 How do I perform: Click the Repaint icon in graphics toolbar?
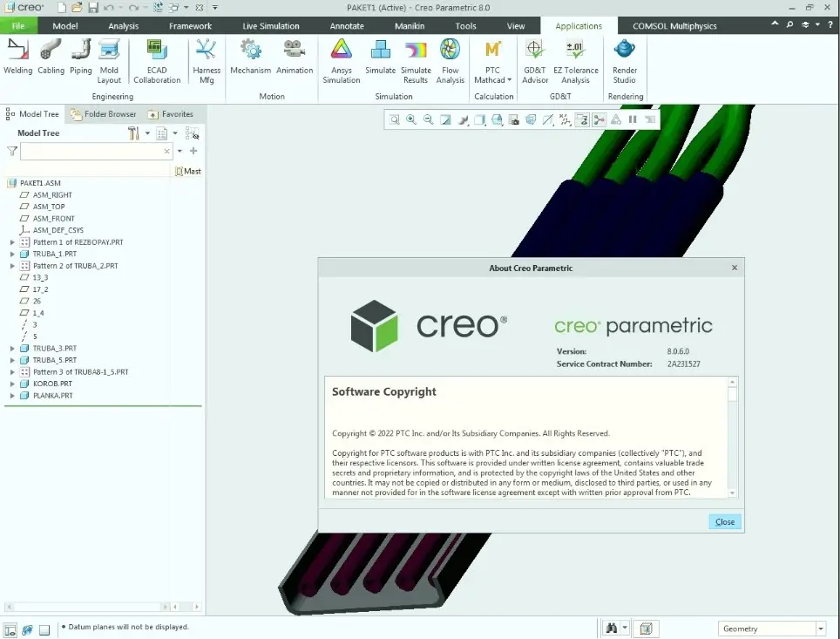pyautogui.click(x=445, y=119)
